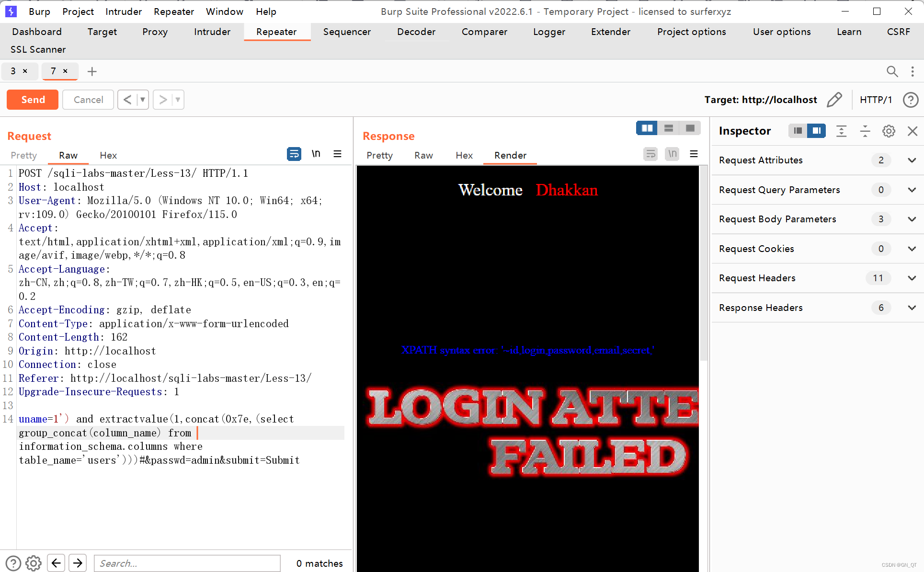
Task: Close the Inspector panel
Action: (x=913, y=131)
